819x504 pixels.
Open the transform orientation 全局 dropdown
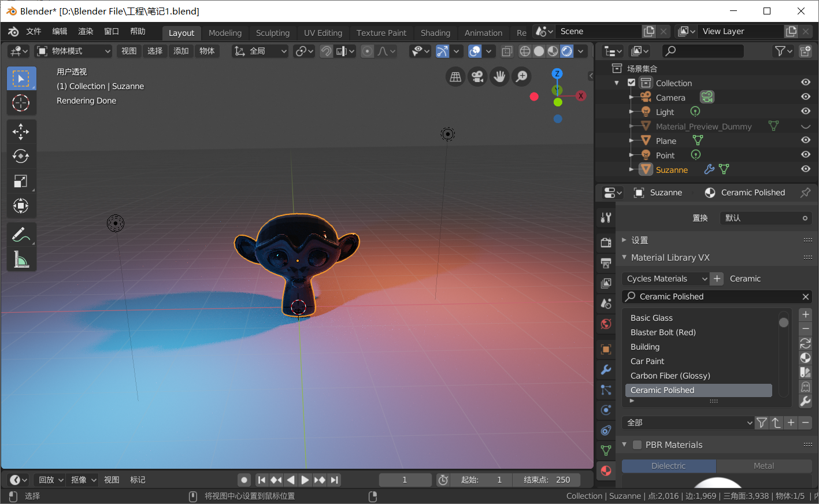(260, 51)
